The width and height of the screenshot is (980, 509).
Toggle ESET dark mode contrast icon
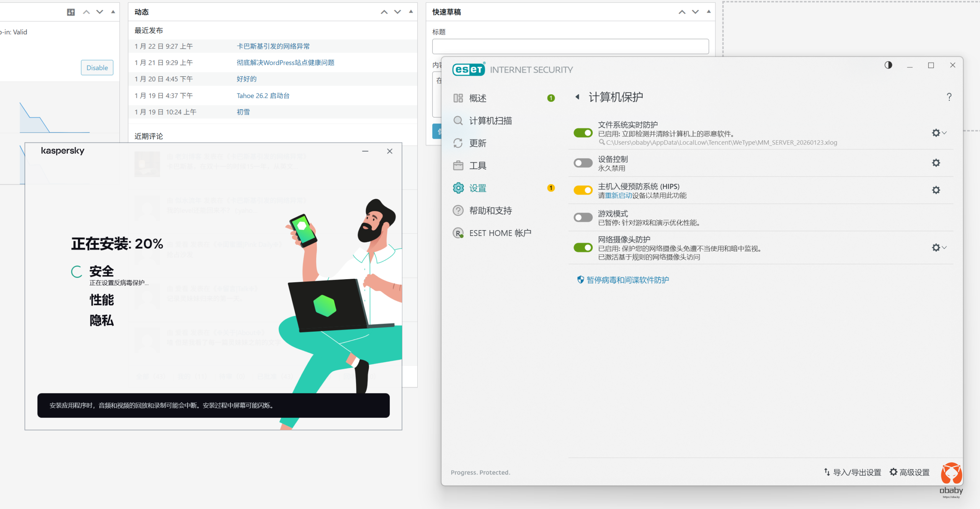888,65
